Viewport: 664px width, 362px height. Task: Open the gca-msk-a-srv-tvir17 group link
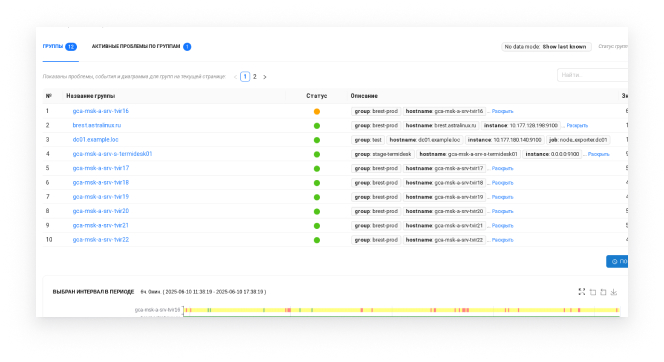click(x=101, y=168)
